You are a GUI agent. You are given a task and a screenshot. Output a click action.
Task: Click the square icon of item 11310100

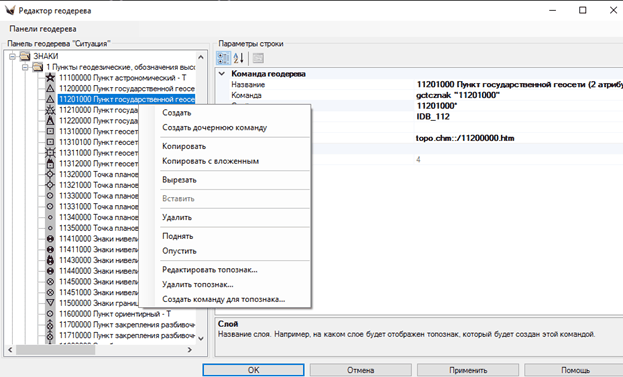click(50, 142)
